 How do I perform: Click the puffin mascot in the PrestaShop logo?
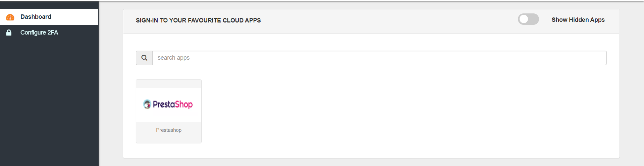(x=147, y=104)
